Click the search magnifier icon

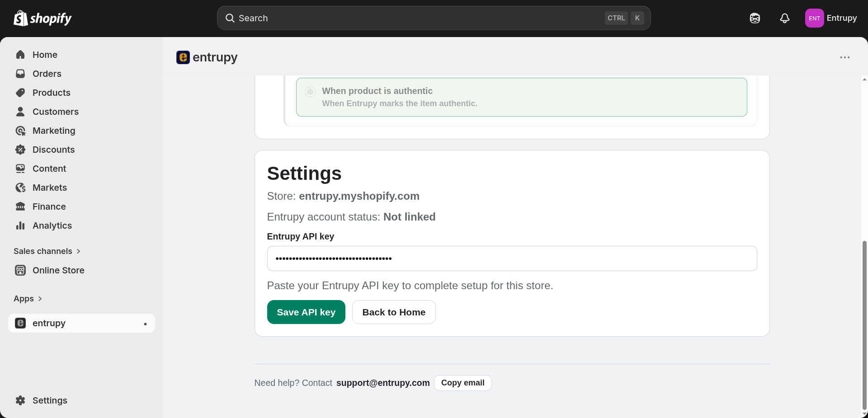pyautogui.click(x=230, y=18)
